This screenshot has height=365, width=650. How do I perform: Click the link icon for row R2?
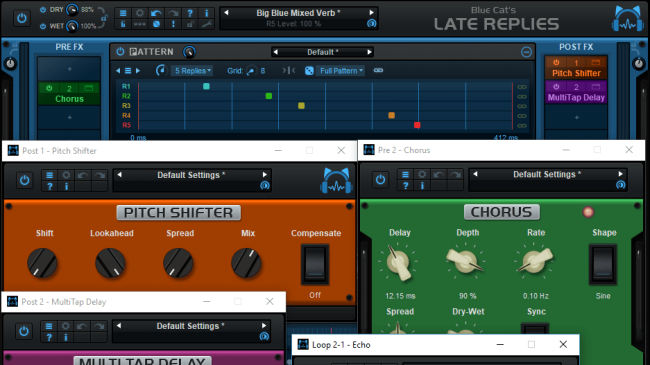pos(522,97)
